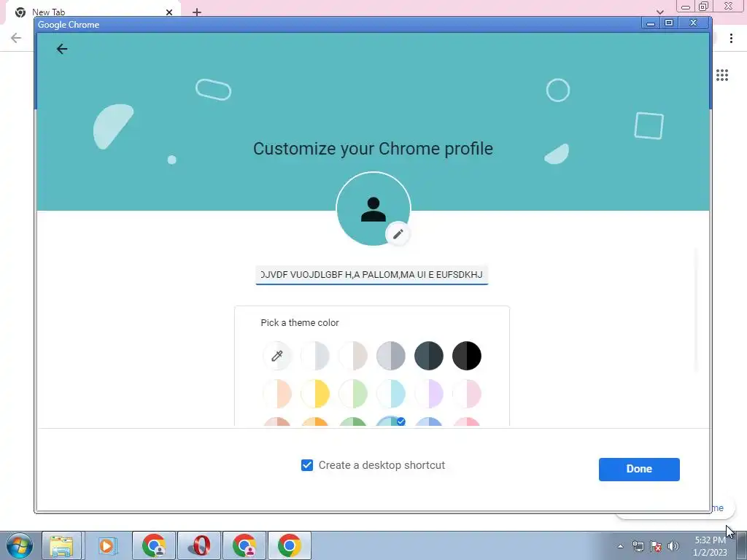
Task: Show hidden system tray icons
Action: pos(620,546)
